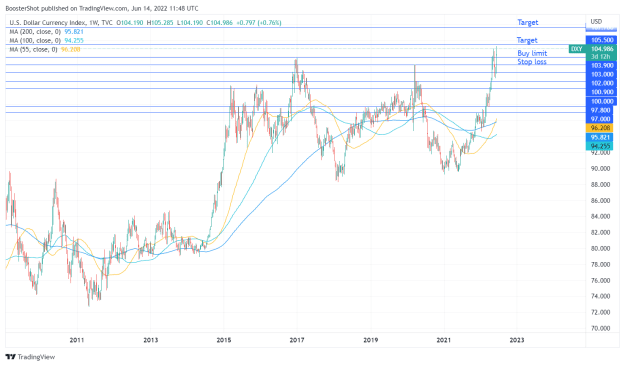
Task: Click the 70.000 axis label
Action: click(x=600, y=328)
